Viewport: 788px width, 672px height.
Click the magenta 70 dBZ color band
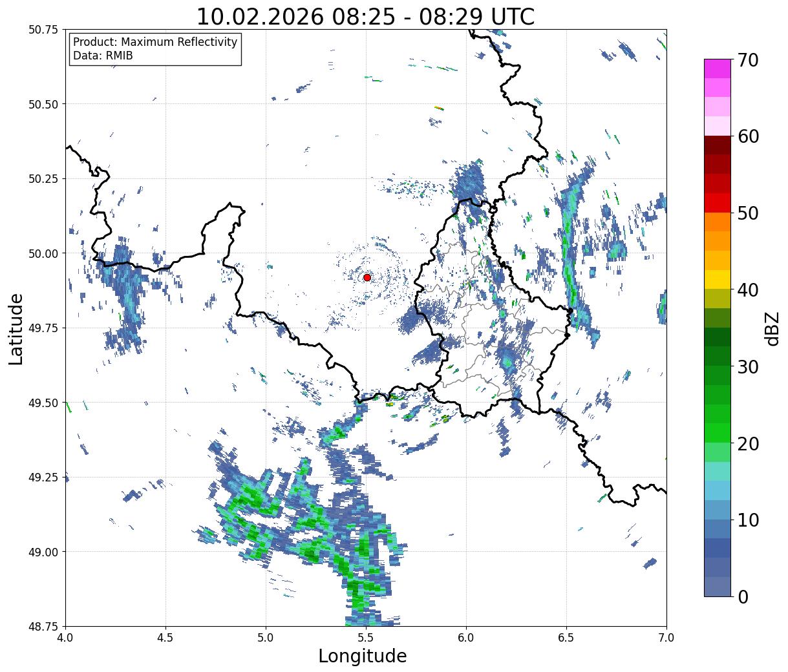[x=718, y=68]
